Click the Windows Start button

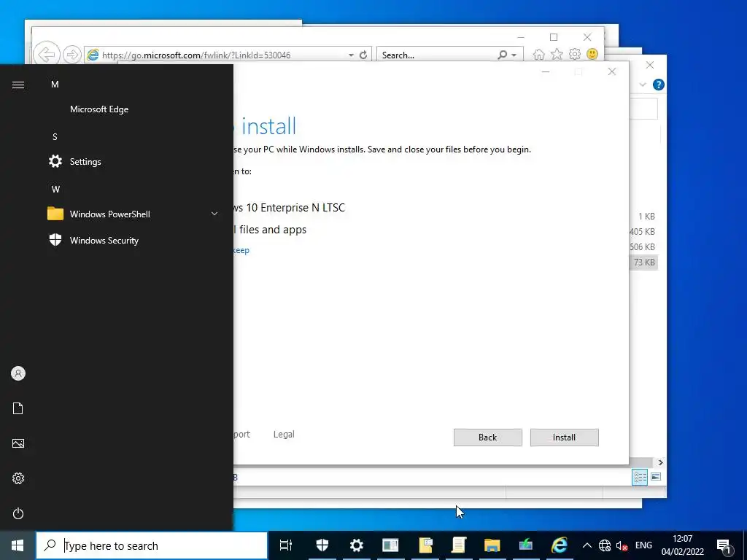click(x=18, y=545)
